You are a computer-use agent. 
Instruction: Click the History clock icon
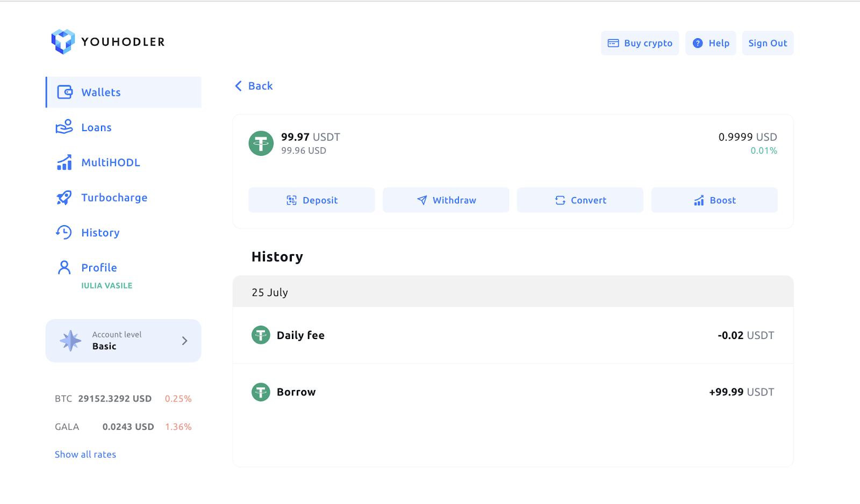point(64,232)
